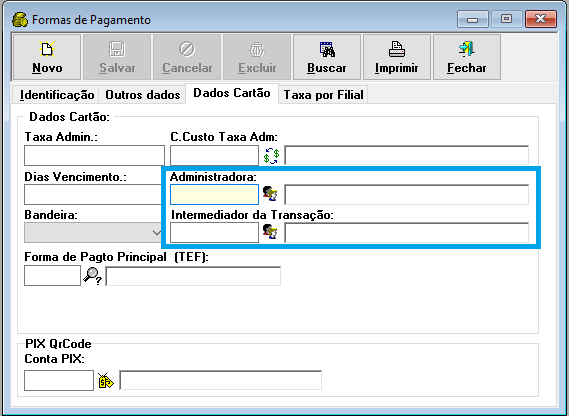569x416 pixels.
Task: Open the Administradora lookup icon
Action: [270, 194]
